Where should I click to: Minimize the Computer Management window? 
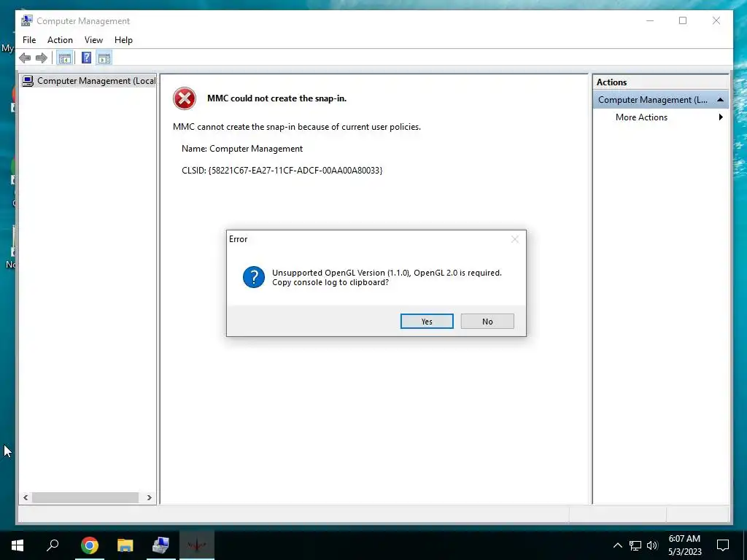[650, 20]
